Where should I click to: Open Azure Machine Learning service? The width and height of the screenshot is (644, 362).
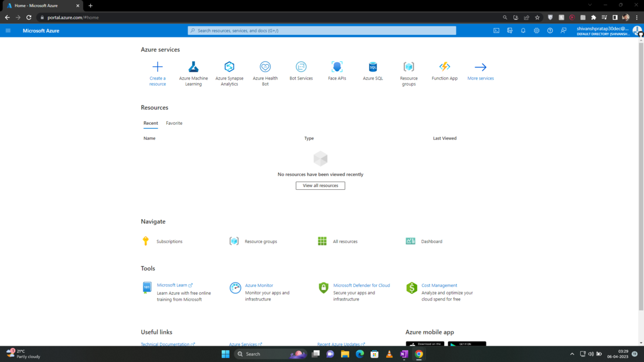(x=193, y=73)
